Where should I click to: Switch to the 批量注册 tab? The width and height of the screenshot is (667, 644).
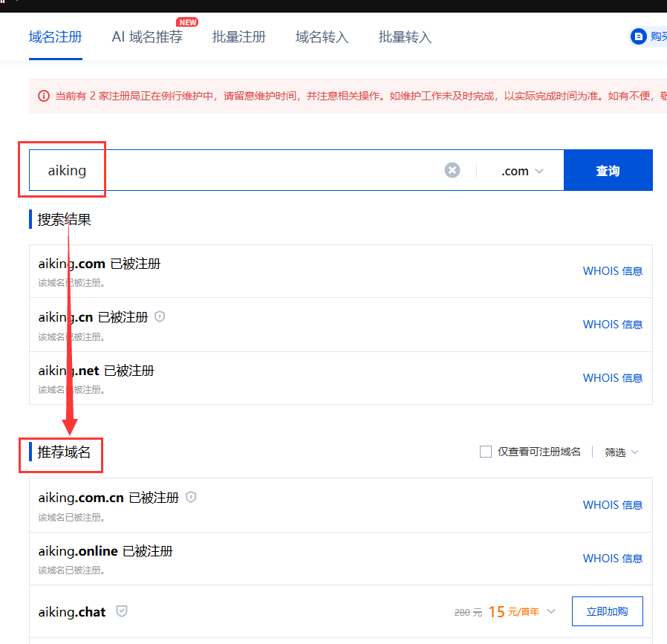[x=238, y=37]
